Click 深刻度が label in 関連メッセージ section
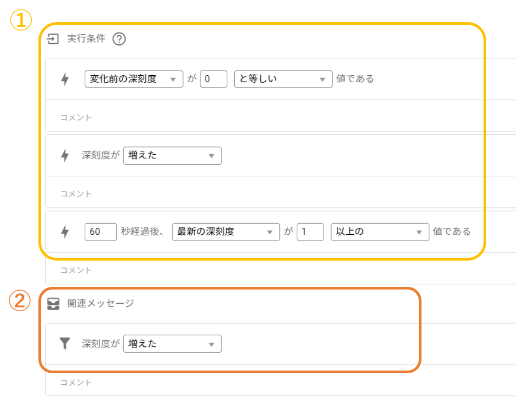The width and height of the screenshot is (532, 409). 101,344
